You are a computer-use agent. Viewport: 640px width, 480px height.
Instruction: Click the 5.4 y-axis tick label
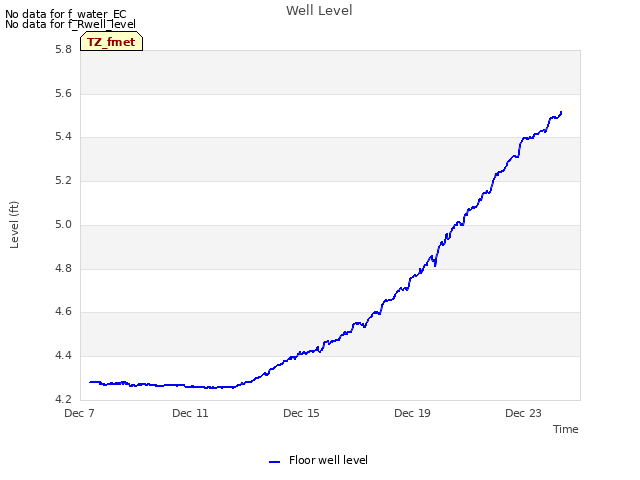tap(63, 137)
